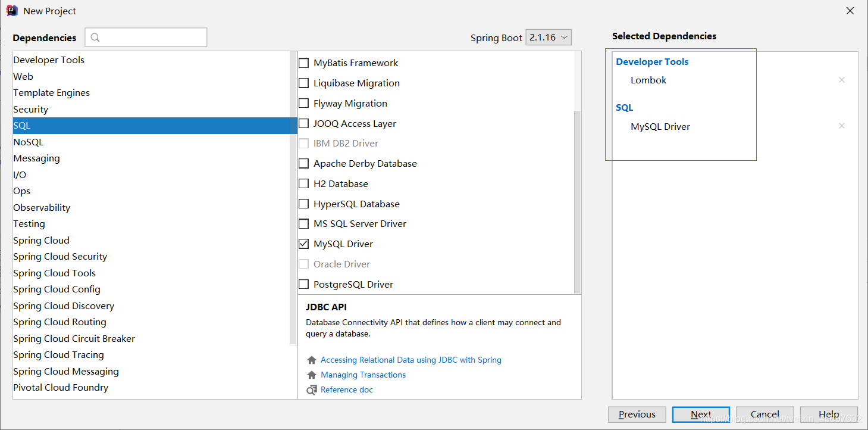Open the Spring Cloud category

[151, 241]
